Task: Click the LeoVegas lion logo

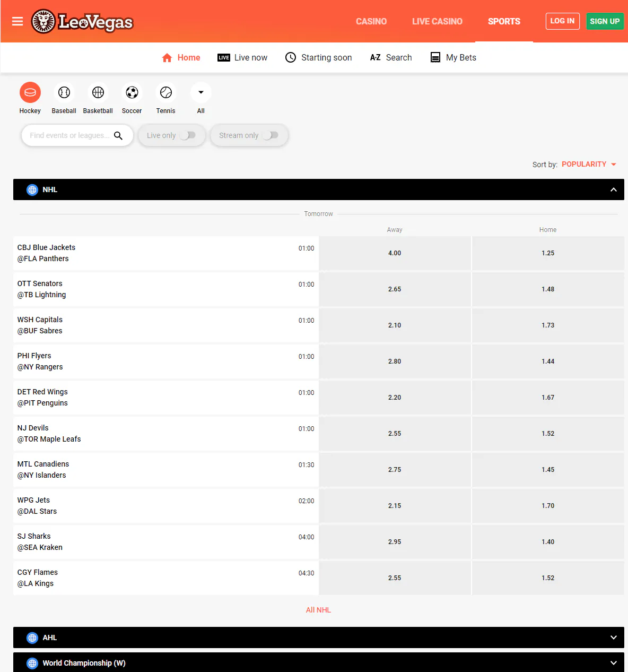Action: point(82,21)
